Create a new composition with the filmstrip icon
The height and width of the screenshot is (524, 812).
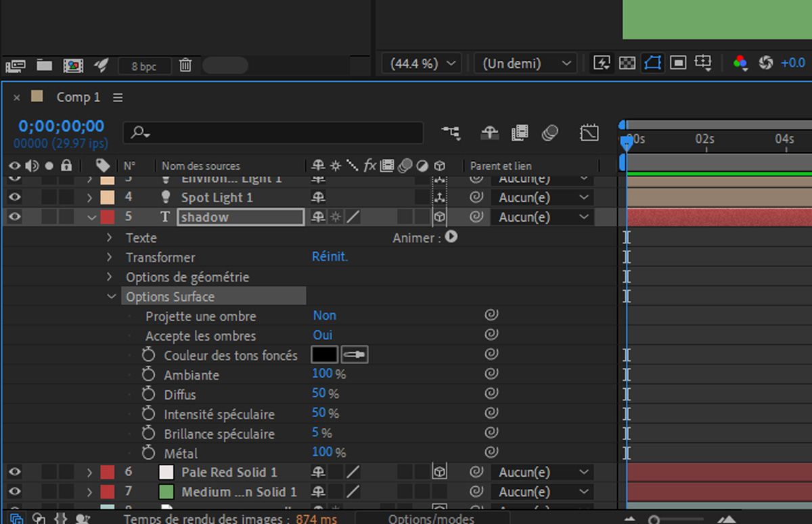(73, 66)
